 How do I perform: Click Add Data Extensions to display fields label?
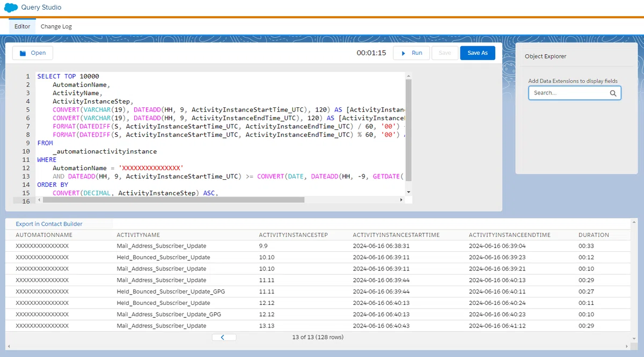coord(573,81)
